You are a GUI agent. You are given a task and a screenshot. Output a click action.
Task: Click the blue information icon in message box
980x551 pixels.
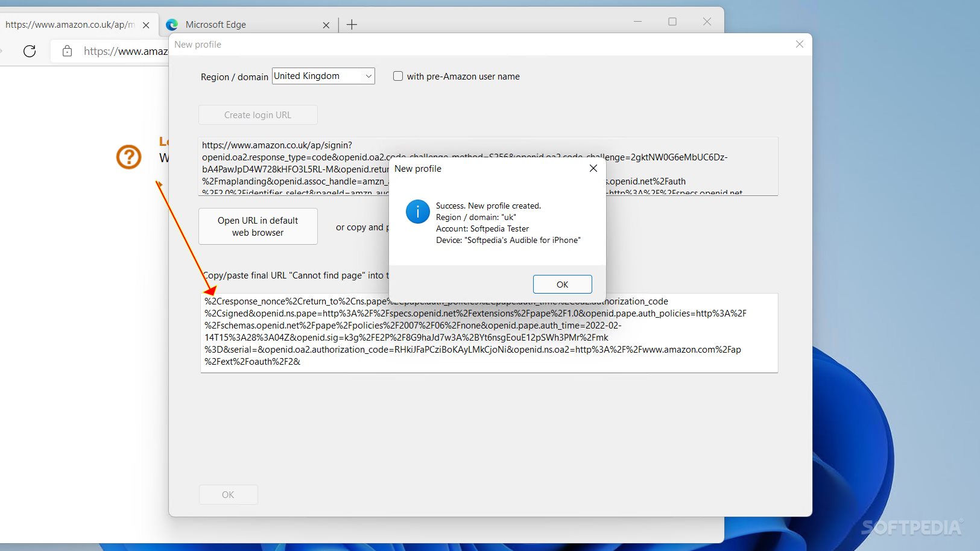tap(418, 212)
